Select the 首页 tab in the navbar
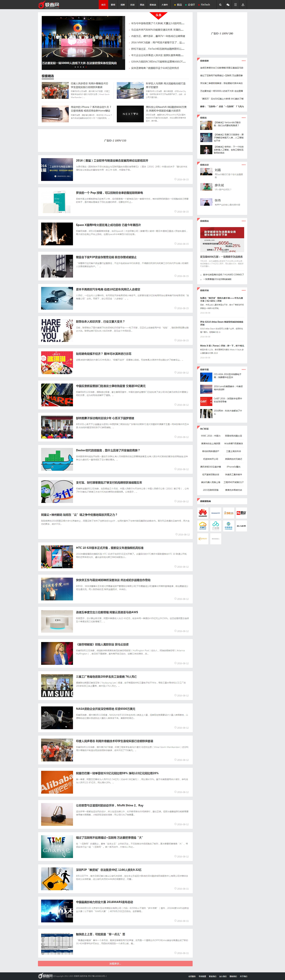Image resolution: width=285 pixels, height=980 pixels. [x=103, y=5]
